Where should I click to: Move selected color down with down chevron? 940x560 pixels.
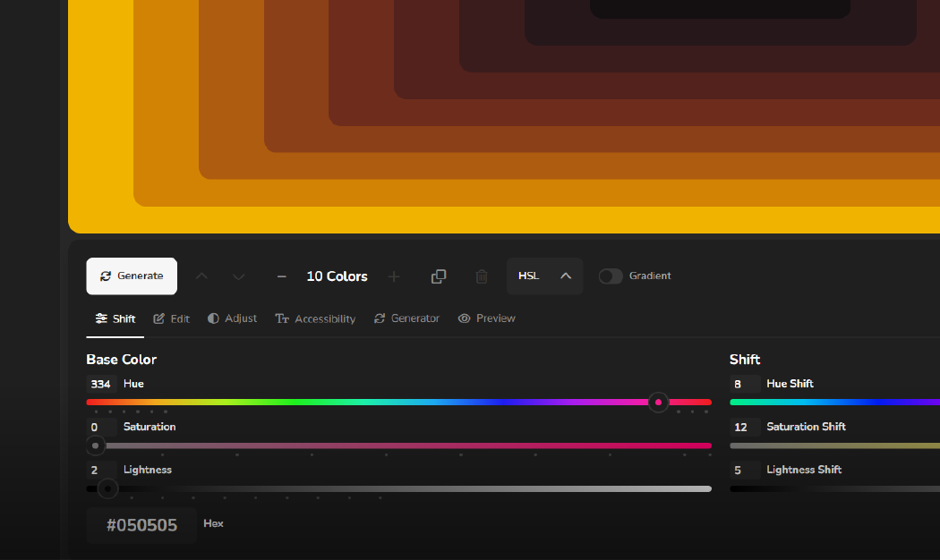pyautogui.click(x=239, y=276)
